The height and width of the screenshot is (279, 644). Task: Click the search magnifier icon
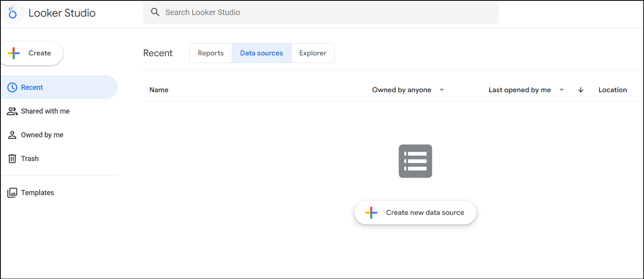155,12
